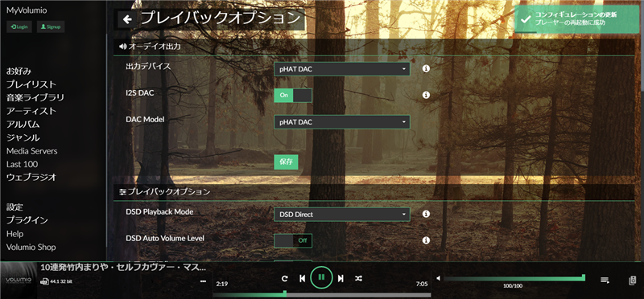This screenshot has width=644, height=299.
Task: Open the multiroom devices icon
Action: point(632,281)
